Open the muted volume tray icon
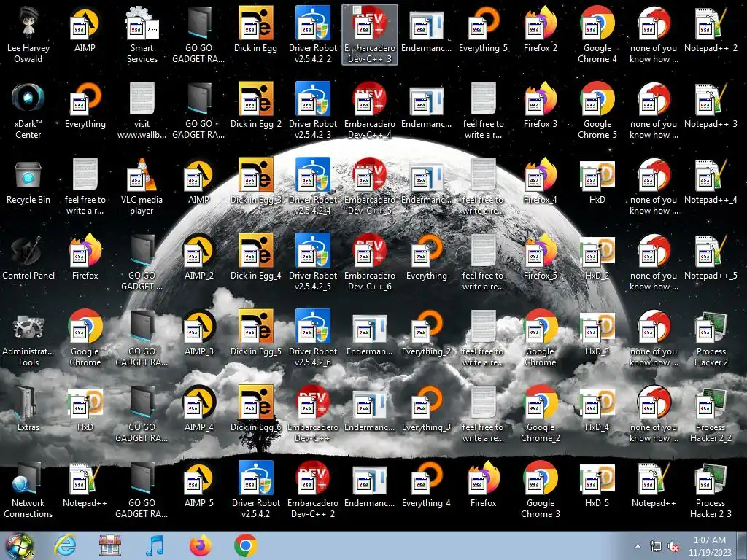Image resolution: width=747 pixels, height=560 pixels. point(673,546)
